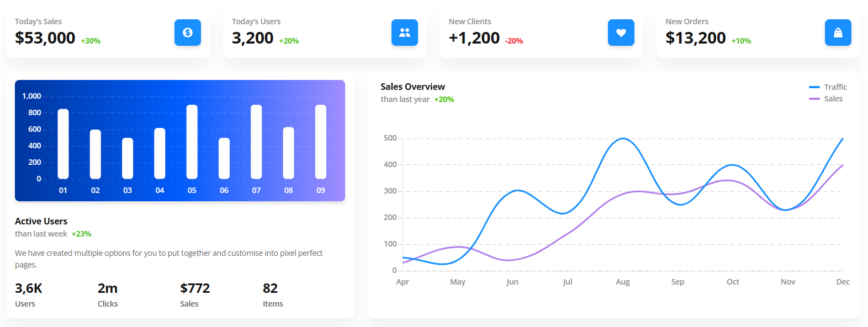Click the users icon in Today's Users card
The height and width of the screenshot is (327, 868).
click(405, 33)
